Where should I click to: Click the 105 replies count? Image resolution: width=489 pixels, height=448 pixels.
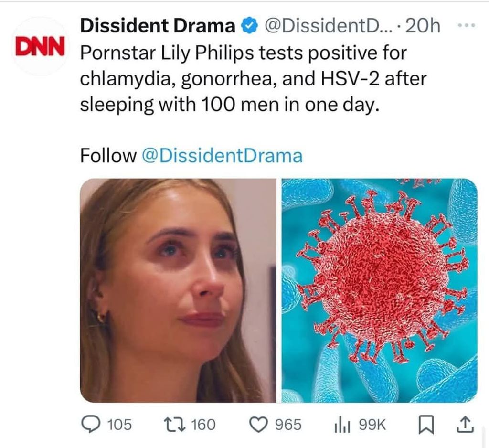[x=119, y=424]
